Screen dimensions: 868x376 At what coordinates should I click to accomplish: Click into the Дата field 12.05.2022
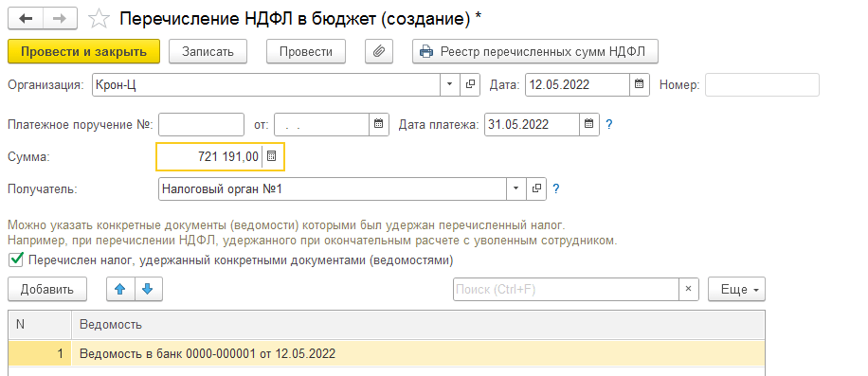(577, 84)
